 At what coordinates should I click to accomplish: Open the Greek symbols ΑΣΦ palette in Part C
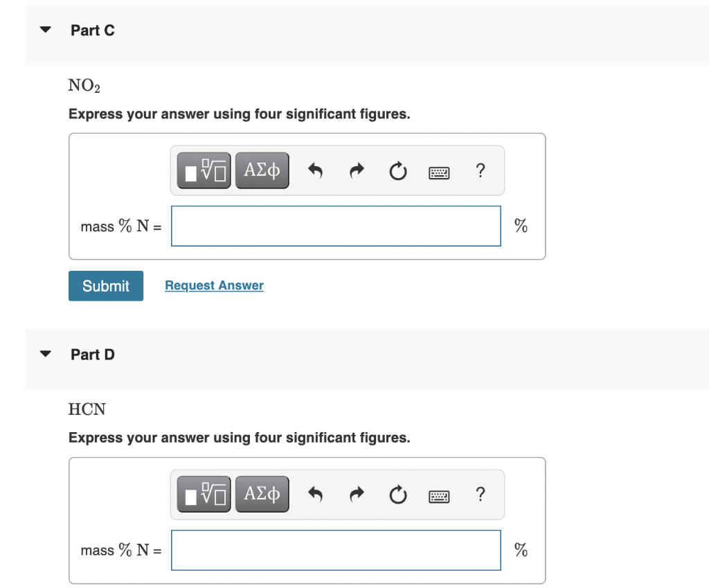[262, 170]
